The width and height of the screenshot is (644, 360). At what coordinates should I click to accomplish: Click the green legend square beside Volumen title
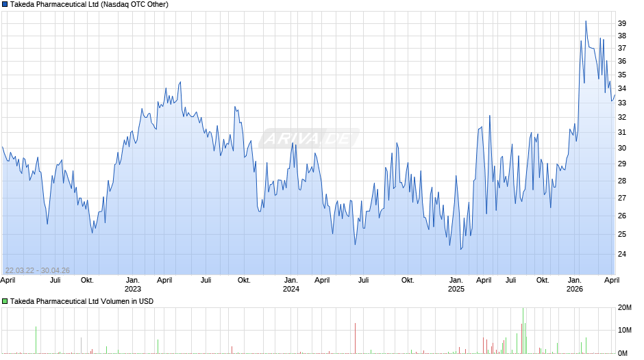point(5,301)
